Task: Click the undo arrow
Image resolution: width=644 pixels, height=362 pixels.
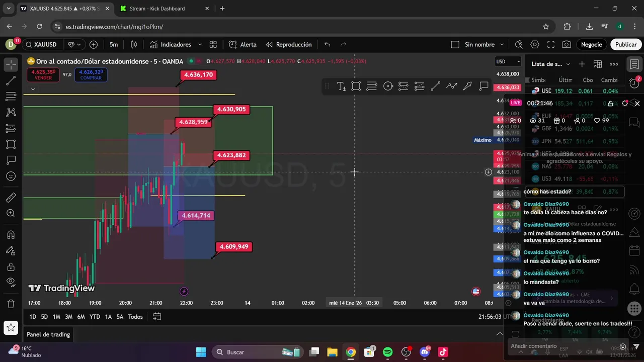Action: [x=328, y=44]
